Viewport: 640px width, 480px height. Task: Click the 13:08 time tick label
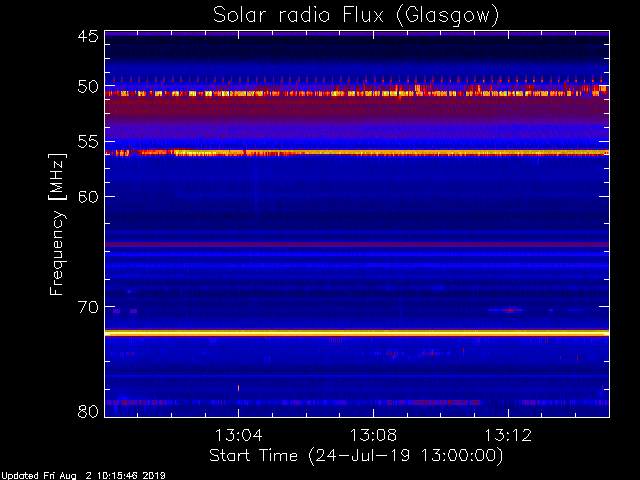click(x=373, y=435)
